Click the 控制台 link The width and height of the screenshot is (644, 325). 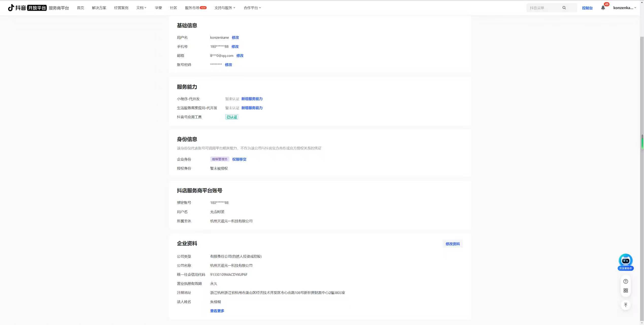pyautogui.click(x=587, y=8)
